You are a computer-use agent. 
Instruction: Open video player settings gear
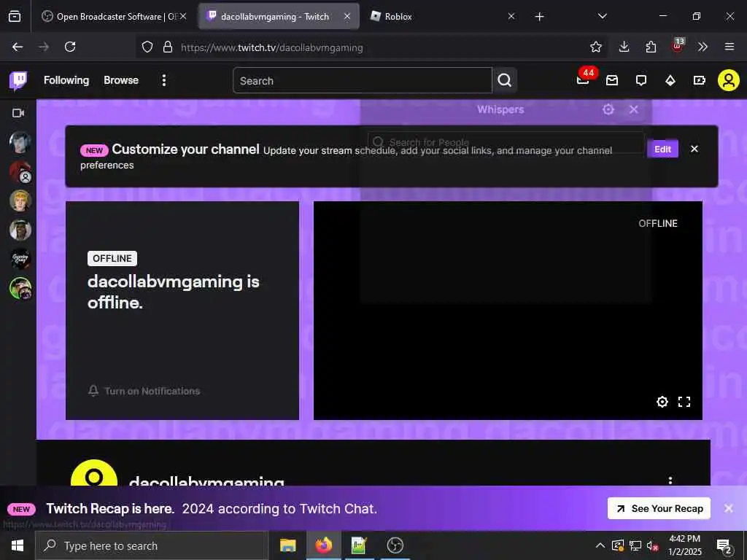pos(662,402)
